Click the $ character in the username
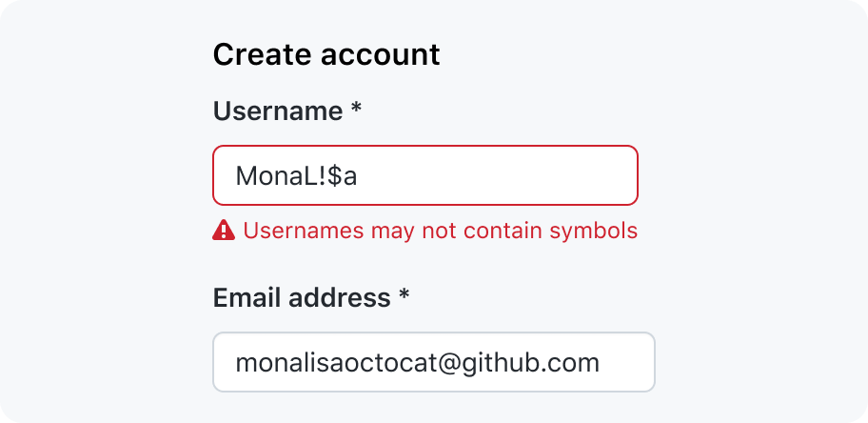Image resolution: width=868 pixels, height=423 pixels. click(334, 175)
